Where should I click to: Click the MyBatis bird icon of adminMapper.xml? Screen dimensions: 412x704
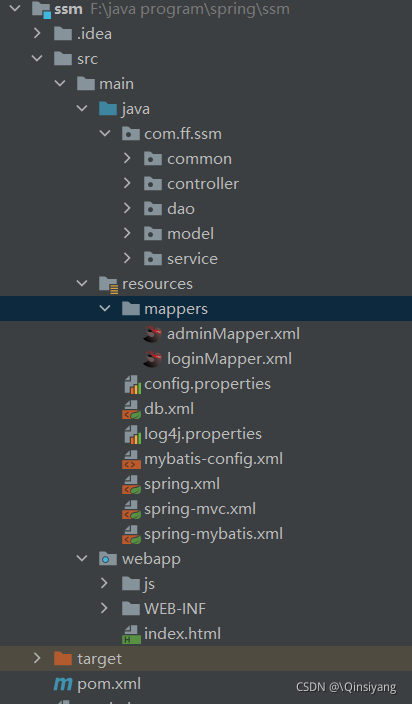coord(153,334)
